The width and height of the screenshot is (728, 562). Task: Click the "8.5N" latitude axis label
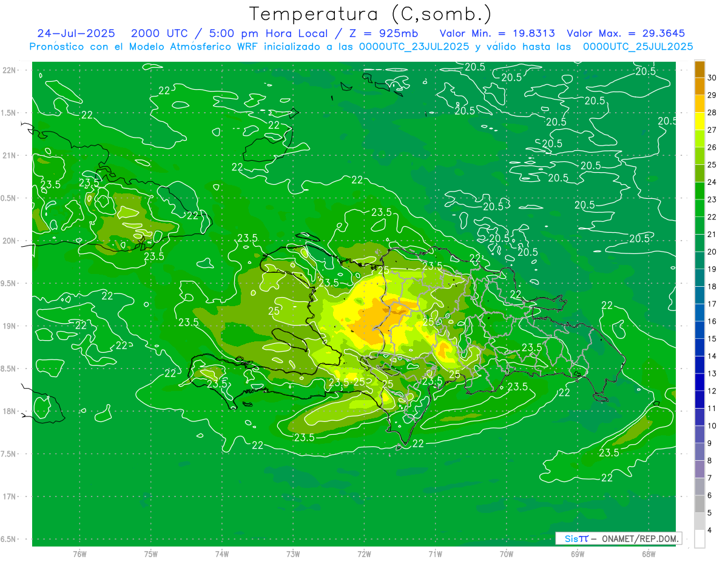9,369
